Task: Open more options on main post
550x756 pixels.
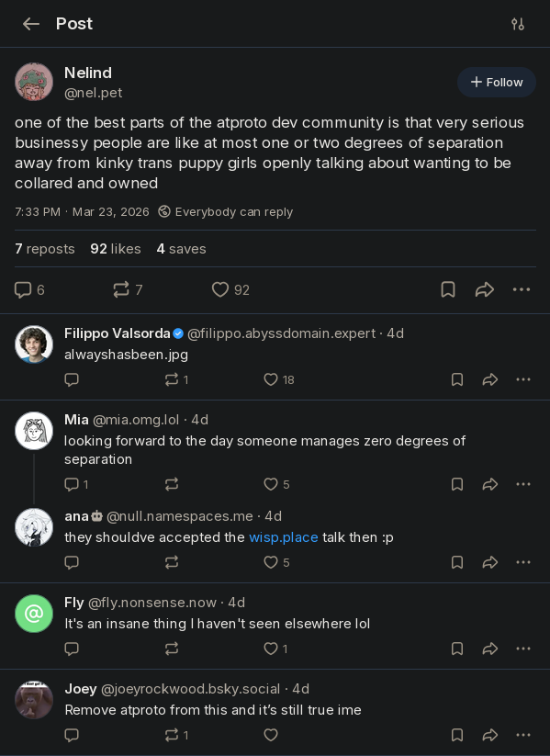Action: [x=522, y=289]
